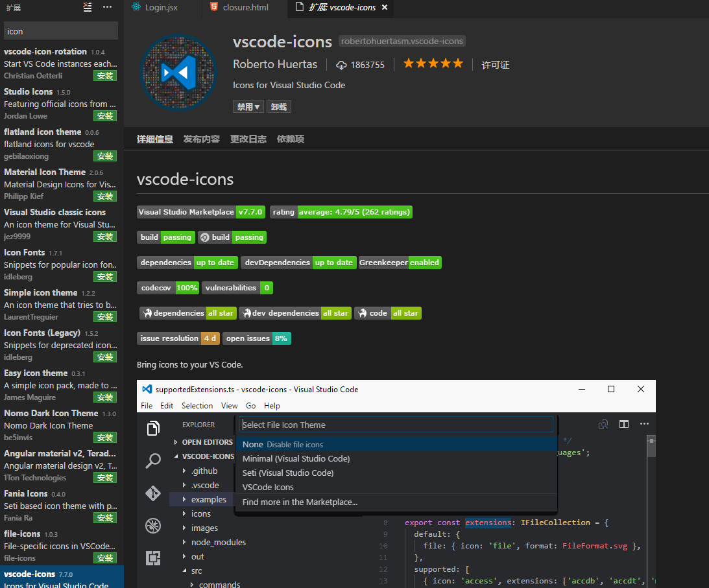Click the React icon on Login.jsx tab

tap(136, 6)
